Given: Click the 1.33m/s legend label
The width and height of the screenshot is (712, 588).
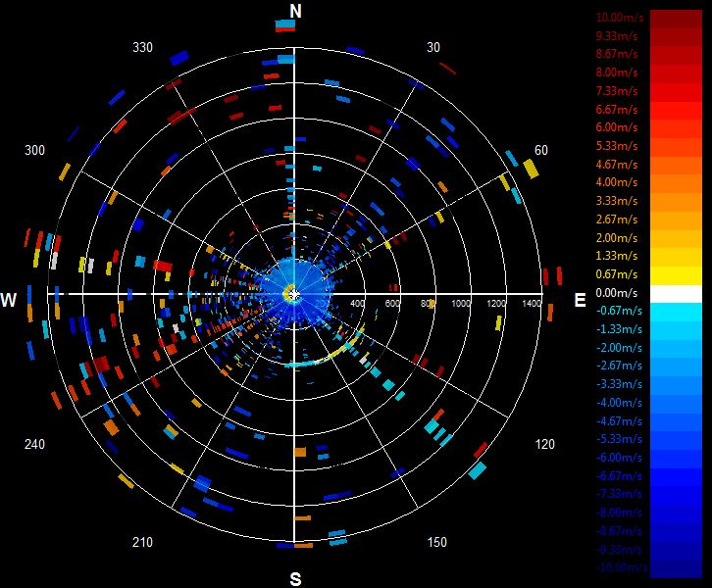Looking at the screenshot, I should [617, 256].
